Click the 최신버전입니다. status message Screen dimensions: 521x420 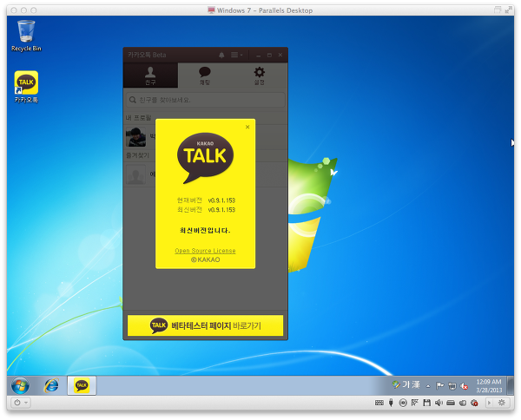point(205,230)
